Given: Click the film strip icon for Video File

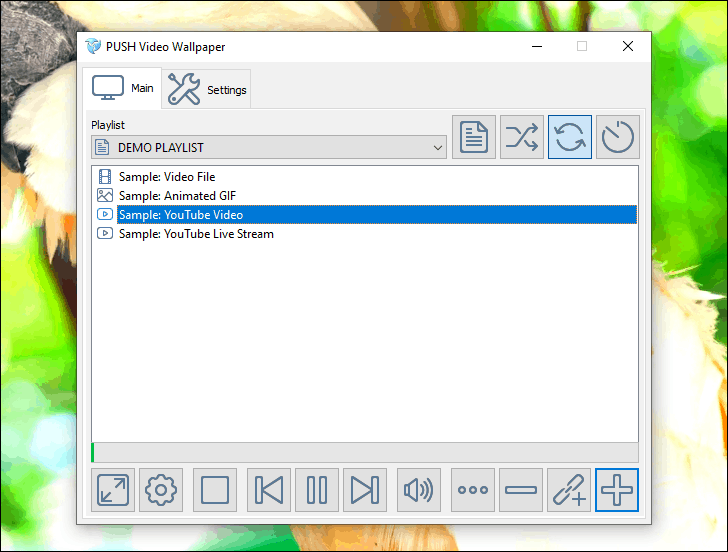Looking at the screenshot, I should [x=105, y=177].
